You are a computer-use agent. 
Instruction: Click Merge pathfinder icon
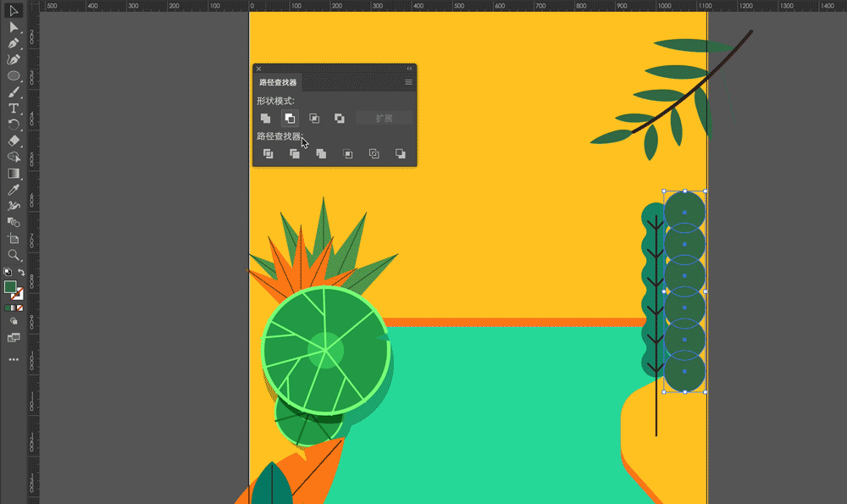click(321, 154)
